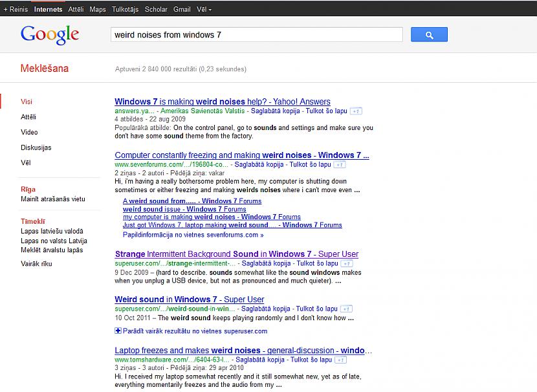The width and height of the screenshot is (537, 392).
Task: Click Rīga location label
Action: click(28, 190)
